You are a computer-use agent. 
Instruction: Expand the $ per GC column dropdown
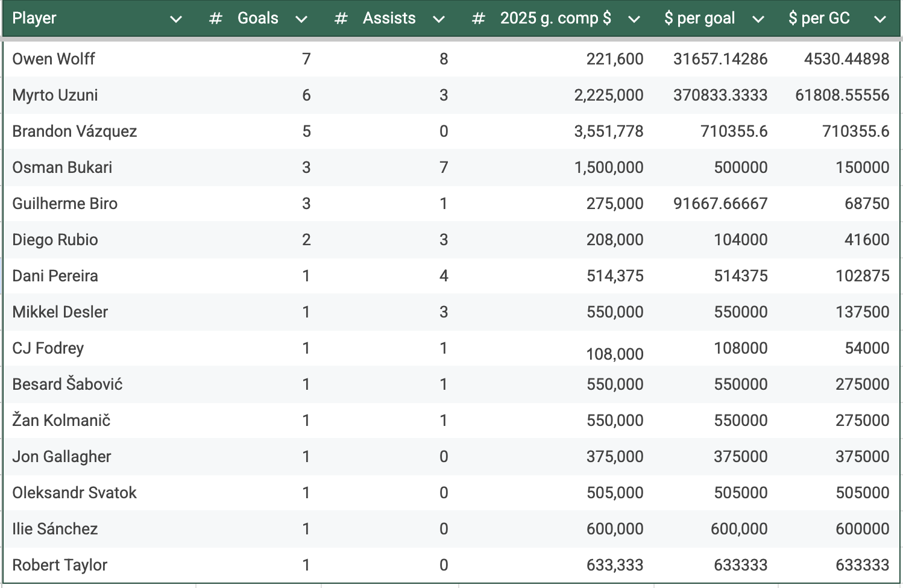pyautogui.click(x=880, y=19)
